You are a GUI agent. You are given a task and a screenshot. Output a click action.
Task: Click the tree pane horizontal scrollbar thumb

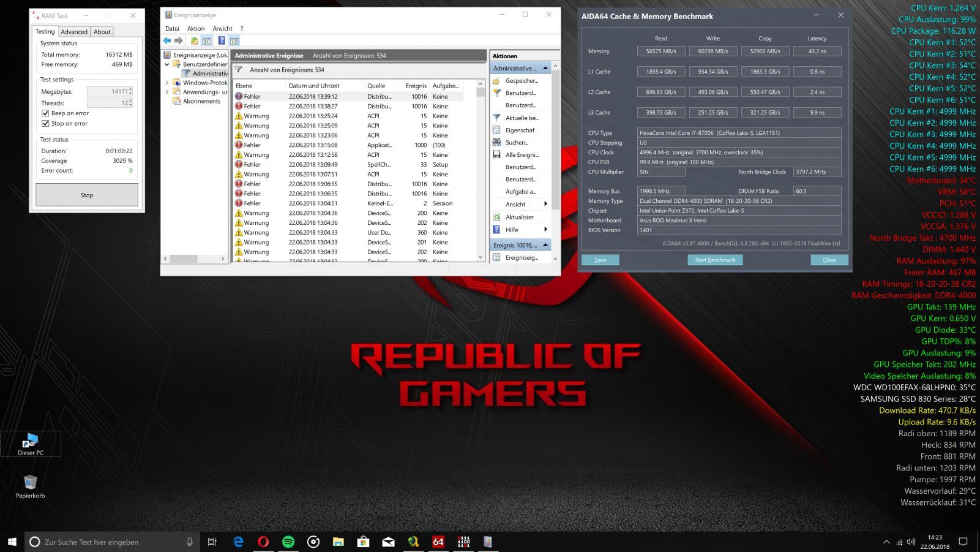[183, 259]
